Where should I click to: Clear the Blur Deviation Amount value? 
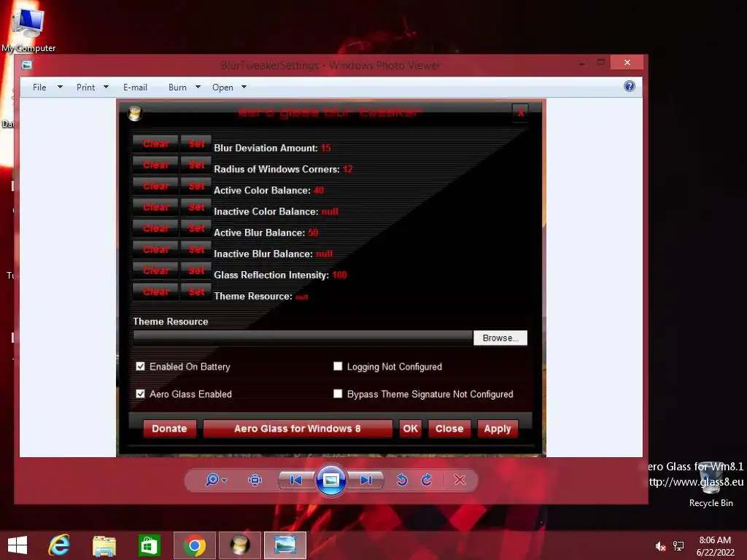tap(156, 144)
